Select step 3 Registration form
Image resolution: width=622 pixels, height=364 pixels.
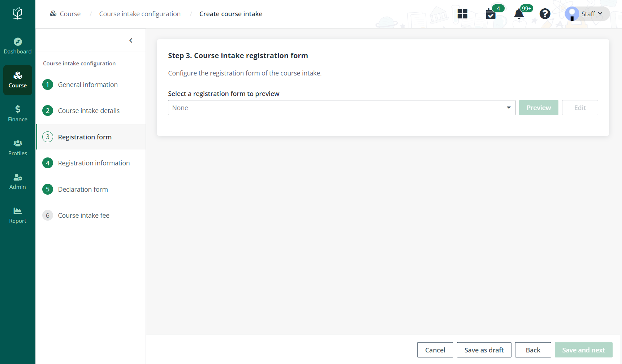tap(91, 137)
